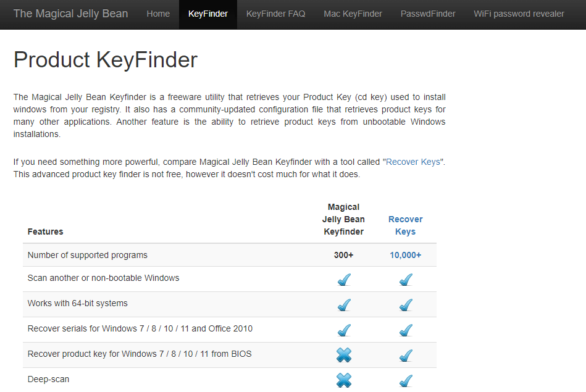Follow the "Recover Keys" link in the paragraph
The height and width of the screenshot is (392, 586).
pyautogui.click(x=413, y=162)
